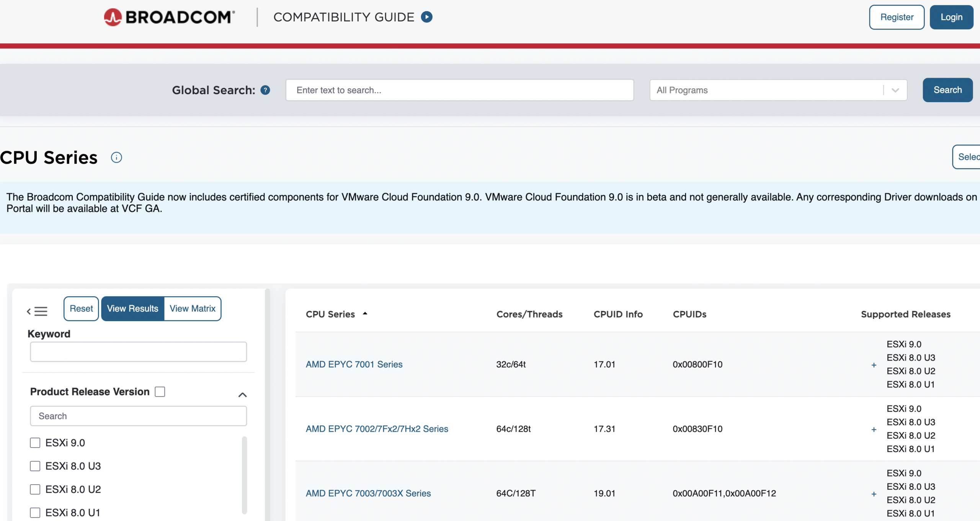
Task: Expand releases plus icon for EPYC 7002 row
Action: [x=874, y=429]
